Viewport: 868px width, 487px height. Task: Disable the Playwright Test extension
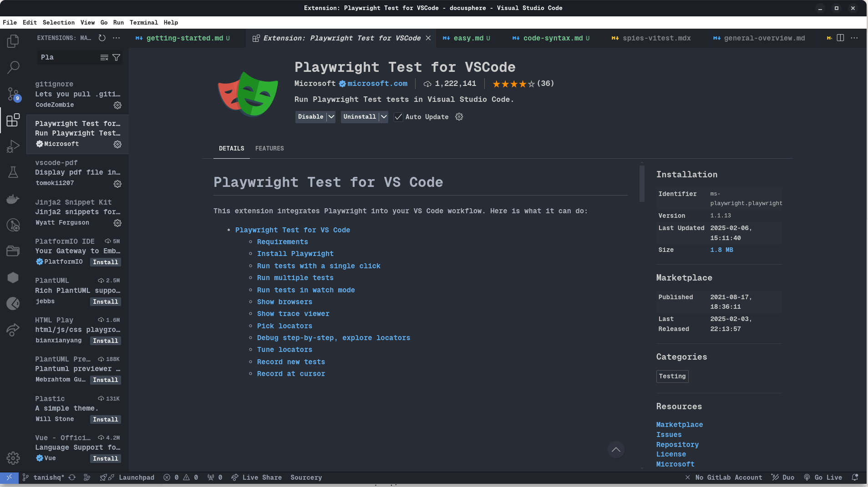click(311, 117)
